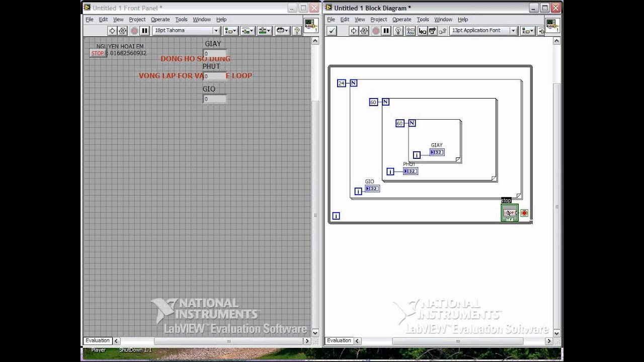This screenshot has width=644, height=362.
Task: Click the Block Diagram VI icon pane
Action: point(552,25)
